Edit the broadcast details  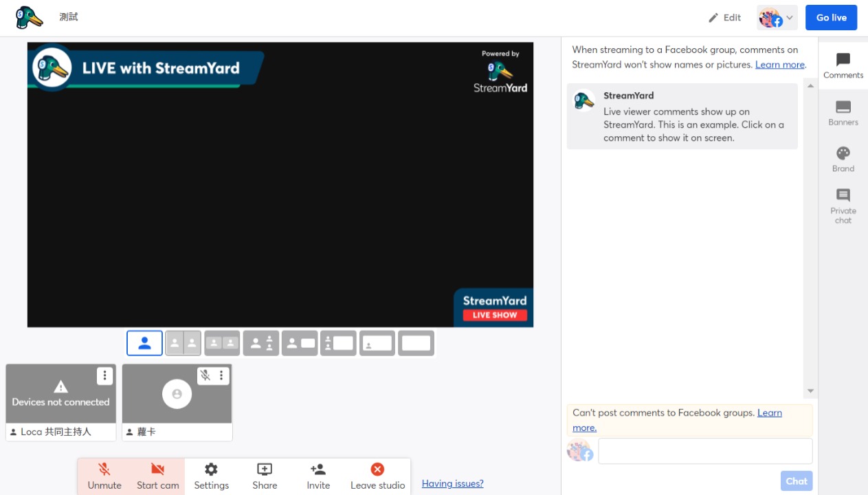coord(725,18)
